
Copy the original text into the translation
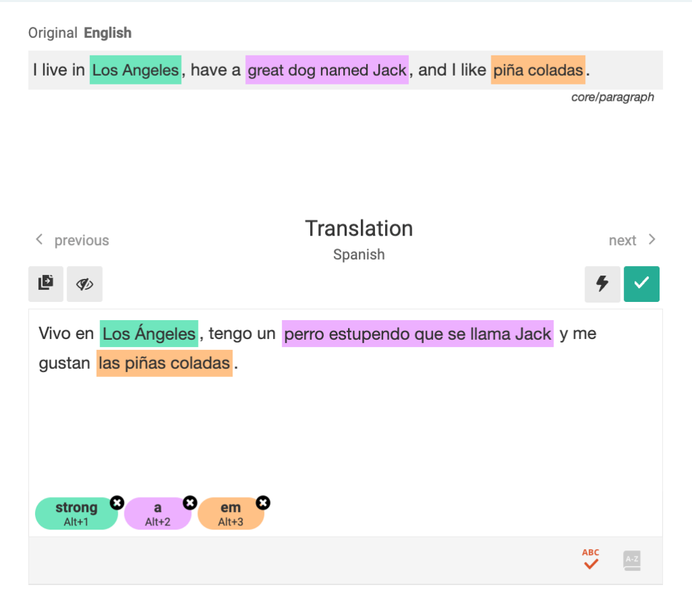pos(45,284)
